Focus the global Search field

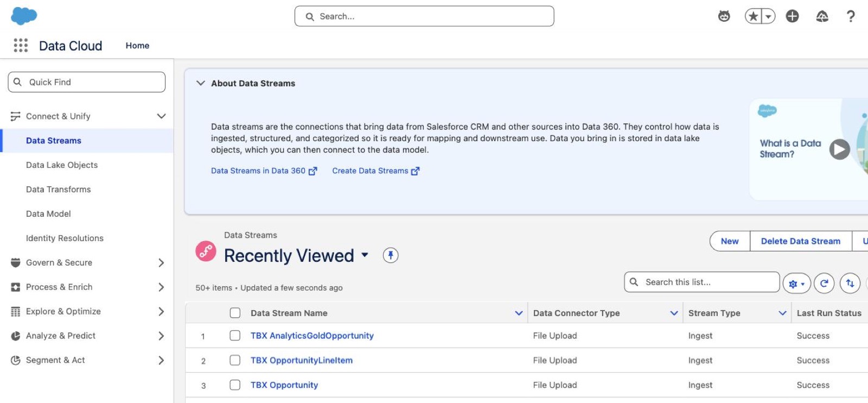pyautogui.click(x=424, y=16)
